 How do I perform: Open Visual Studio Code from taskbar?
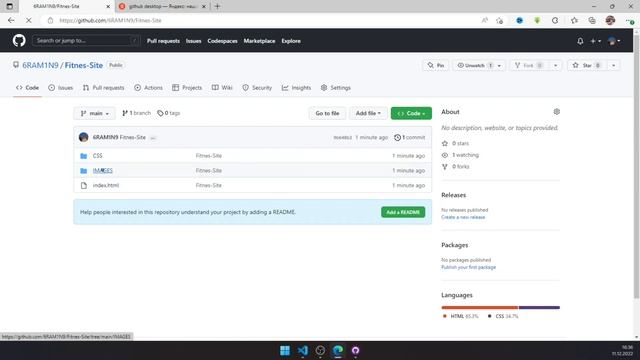[302, 350]
